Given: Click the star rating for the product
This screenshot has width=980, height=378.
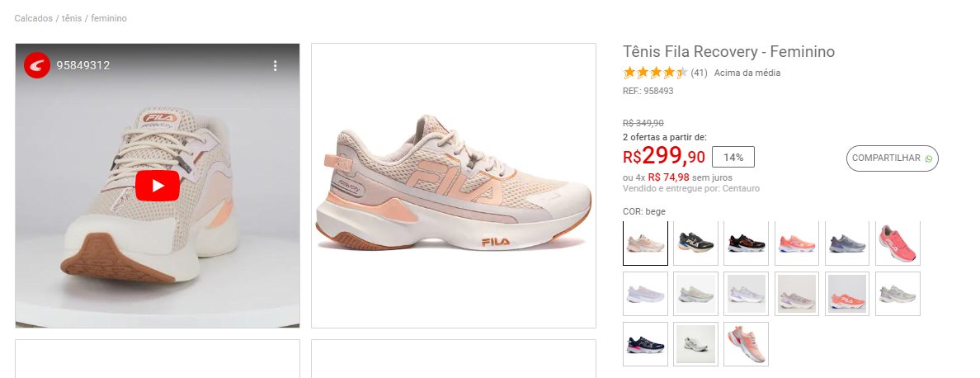Looking at the screenshot, I should click(655, 73).
